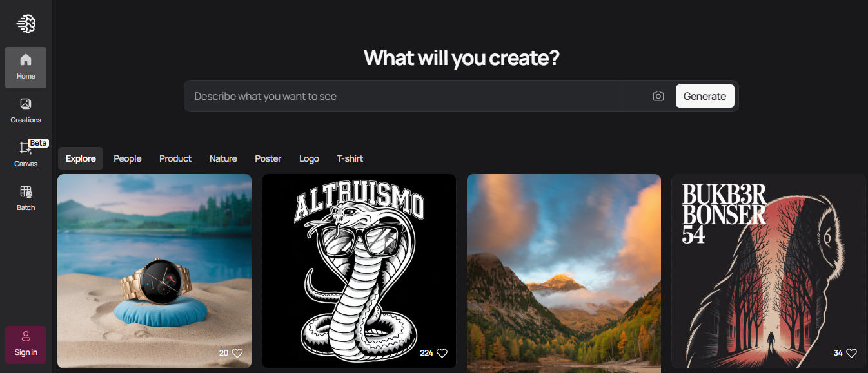Open Creations from the sidebar
This screenshot has width=868, height=373.
tap(26, 111)
